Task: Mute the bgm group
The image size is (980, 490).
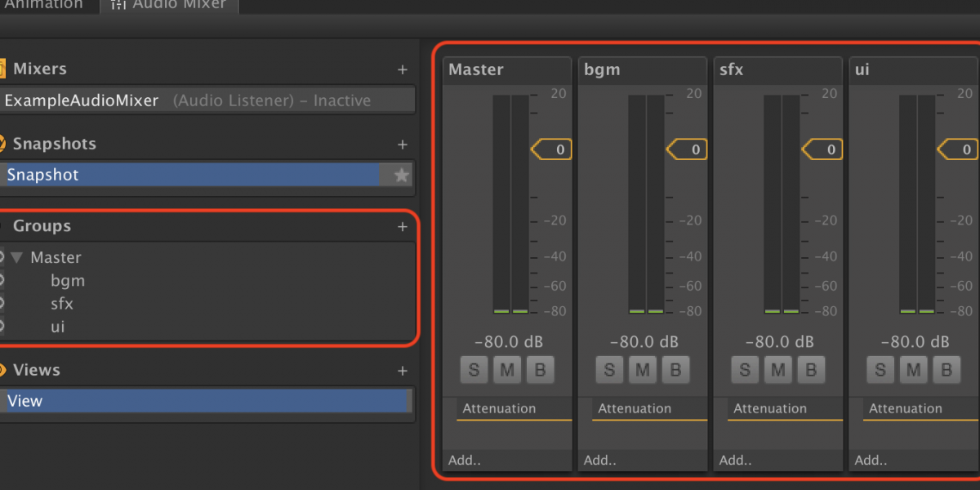Action: (x=642, y=370)
